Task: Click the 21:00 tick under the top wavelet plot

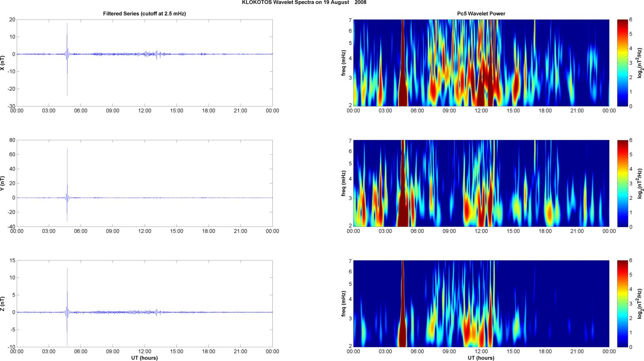Action: 577,111
